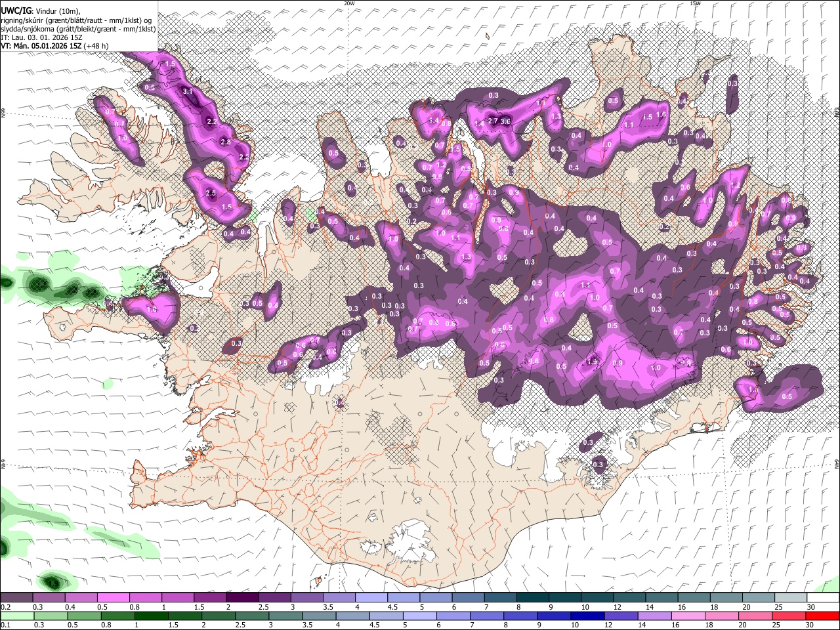Click the "rigning/skúrir" legend description line

[x=77, y=20]
